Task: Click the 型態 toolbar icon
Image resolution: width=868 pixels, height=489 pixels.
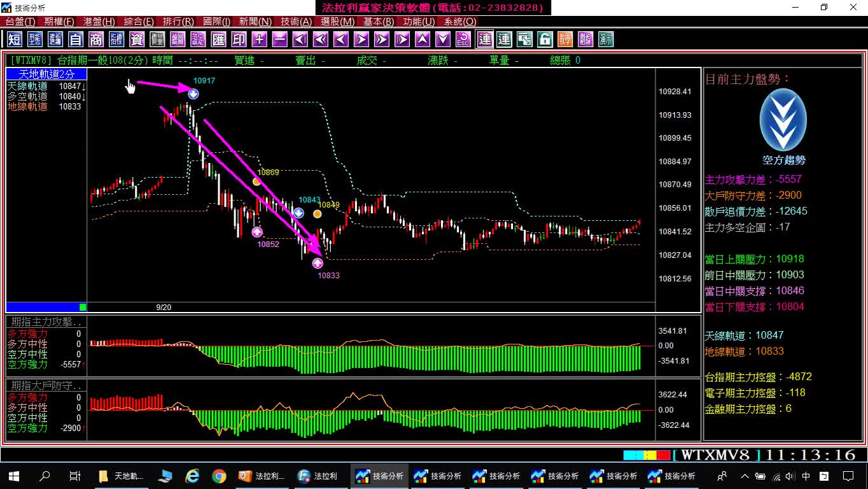Action: pyautogui.click(x=34, y=39)
